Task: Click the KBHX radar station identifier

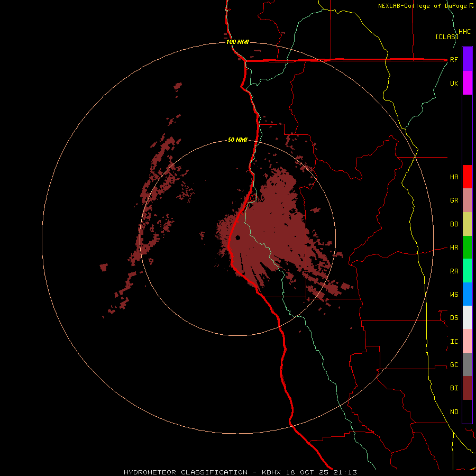Action: [x=272, y=472]
